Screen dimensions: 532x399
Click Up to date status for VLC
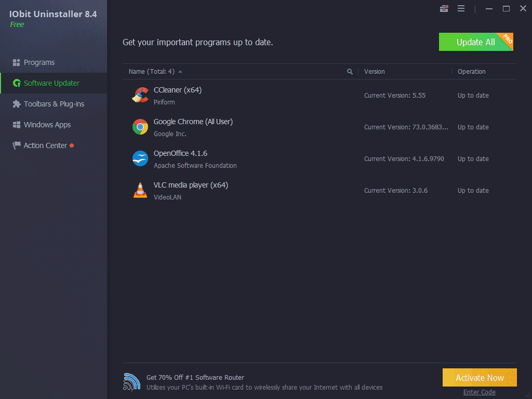point(473,190)
